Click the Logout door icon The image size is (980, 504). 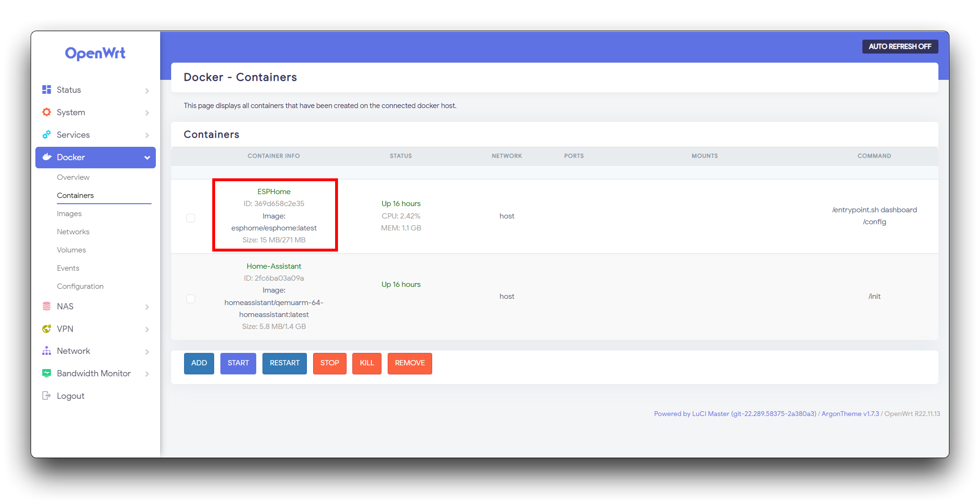(x=46, y=395)
